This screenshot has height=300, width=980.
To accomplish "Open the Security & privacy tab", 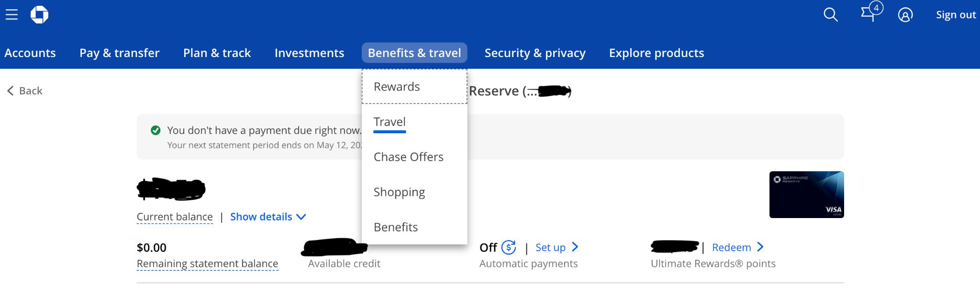I will pos(535,53).
